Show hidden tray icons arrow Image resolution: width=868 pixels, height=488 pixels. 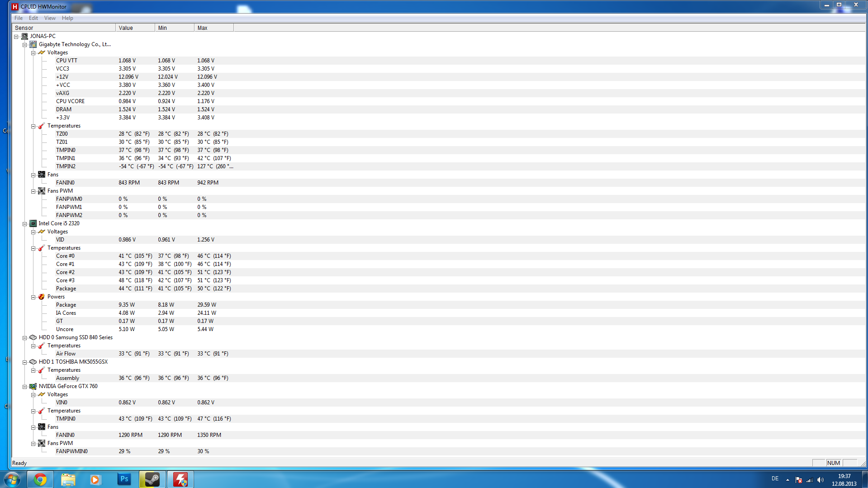[787, 480]
